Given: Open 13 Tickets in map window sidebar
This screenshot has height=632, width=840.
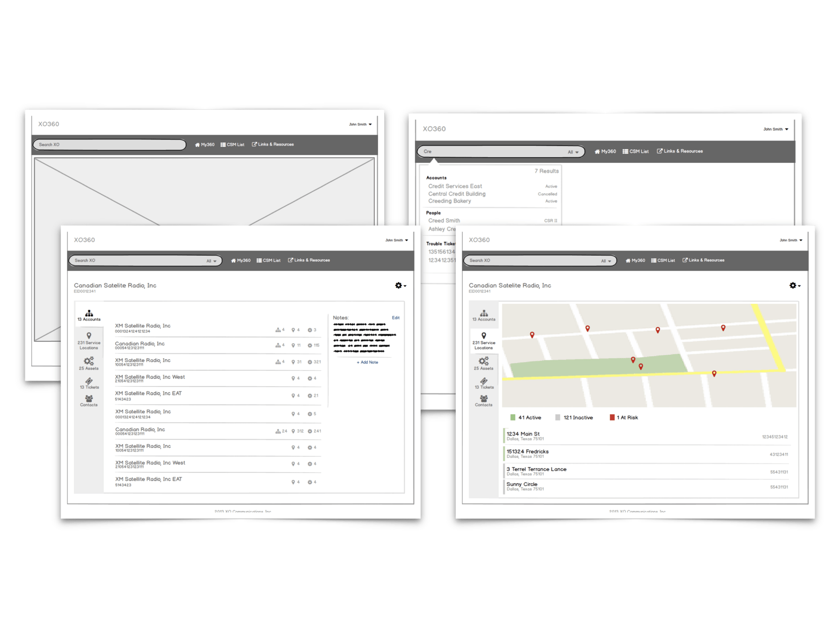Looking at the screenshot, I should click(x=483, y=383).
